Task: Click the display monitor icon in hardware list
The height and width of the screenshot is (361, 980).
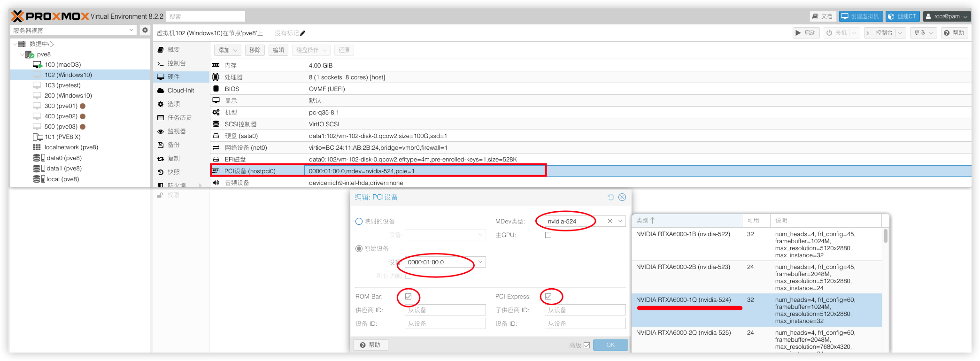Action: [x=216, y=100]
